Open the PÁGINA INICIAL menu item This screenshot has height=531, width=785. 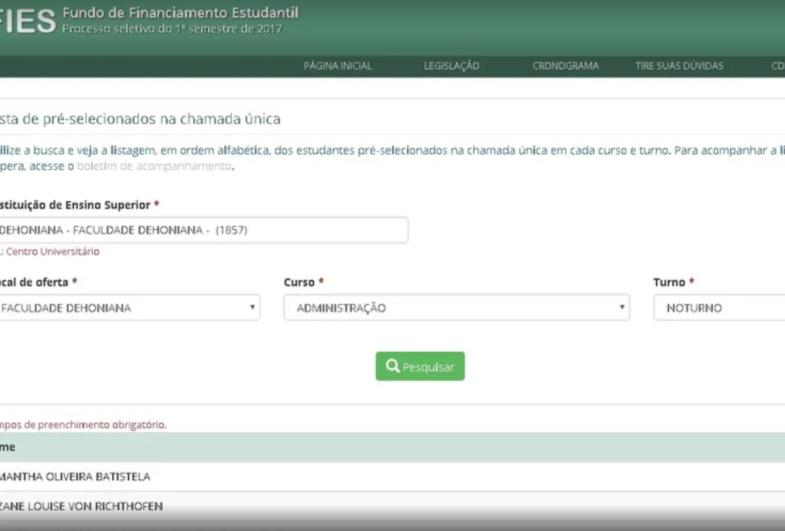point(338,66)
